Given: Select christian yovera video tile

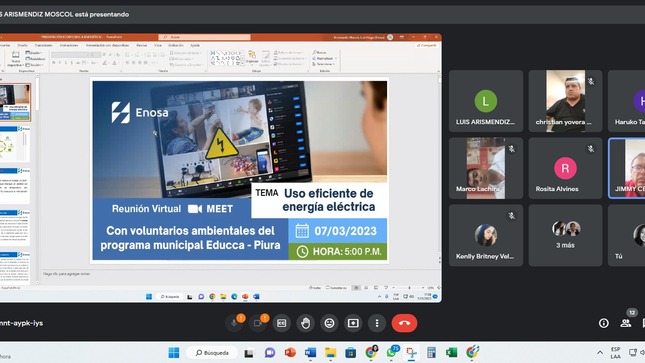Looking at the screenshot, I should [x=565, y=101].
